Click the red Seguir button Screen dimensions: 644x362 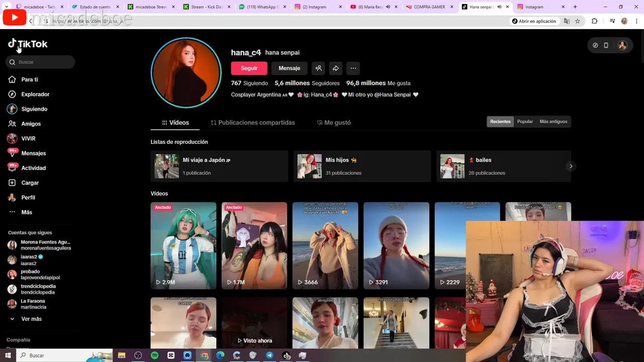coord(249,68)
